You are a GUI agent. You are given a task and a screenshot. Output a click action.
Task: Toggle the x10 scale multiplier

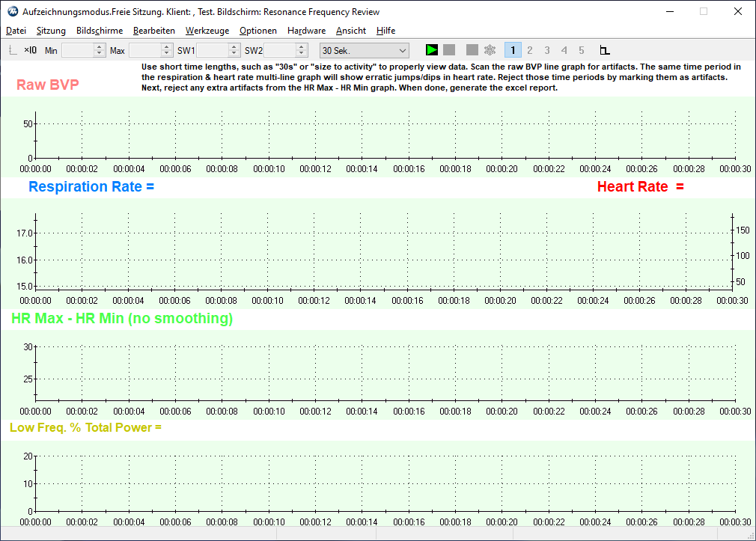point(31,50)
